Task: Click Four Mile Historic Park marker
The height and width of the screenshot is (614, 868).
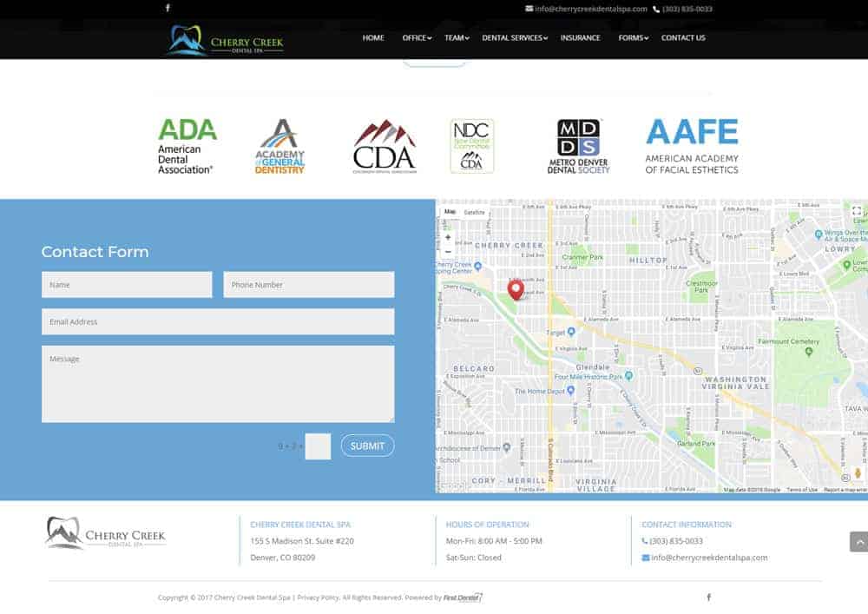Action: (628, 376)
